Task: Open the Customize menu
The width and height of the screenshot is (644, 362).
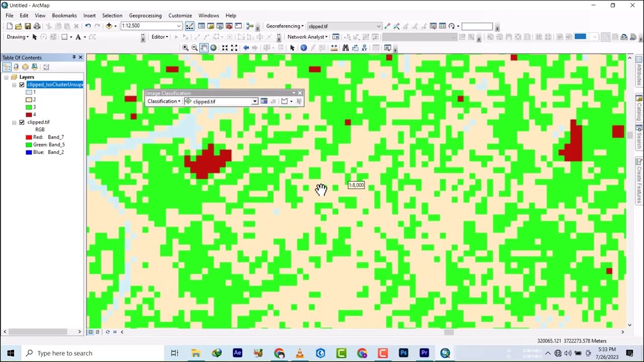Action: pos(180,16)
